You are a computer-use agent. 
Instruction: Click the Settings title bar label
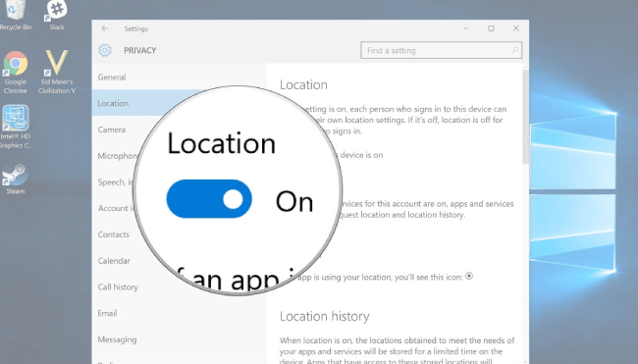(135, 28)
